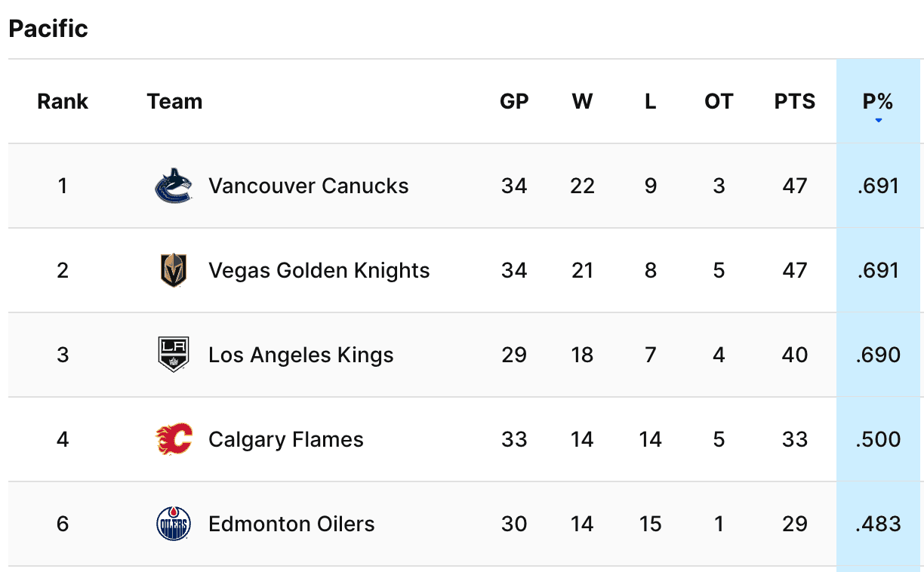Sort by the W wins column
Viewport: 924px width, 572px height.
(x=582, y=101)
